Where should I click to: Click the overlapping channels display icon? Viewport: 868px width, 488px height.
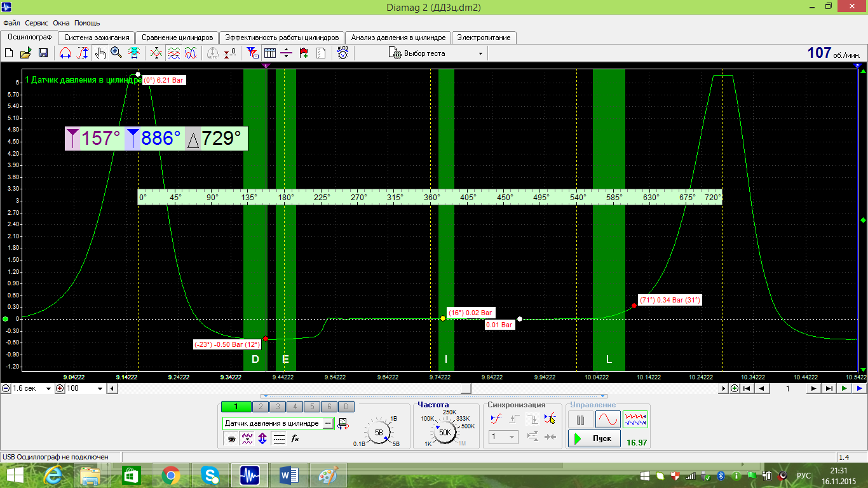click(156, 53)
